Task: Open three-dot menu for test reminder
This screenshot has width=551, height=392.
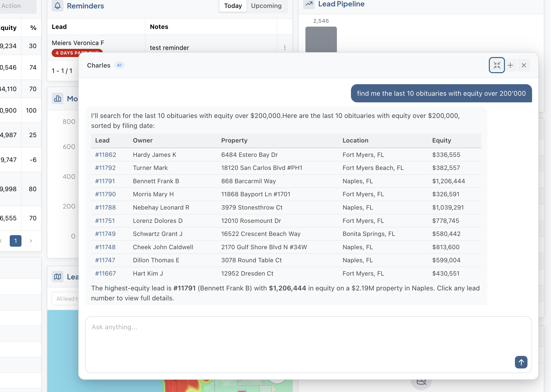Action: (284, 48)
